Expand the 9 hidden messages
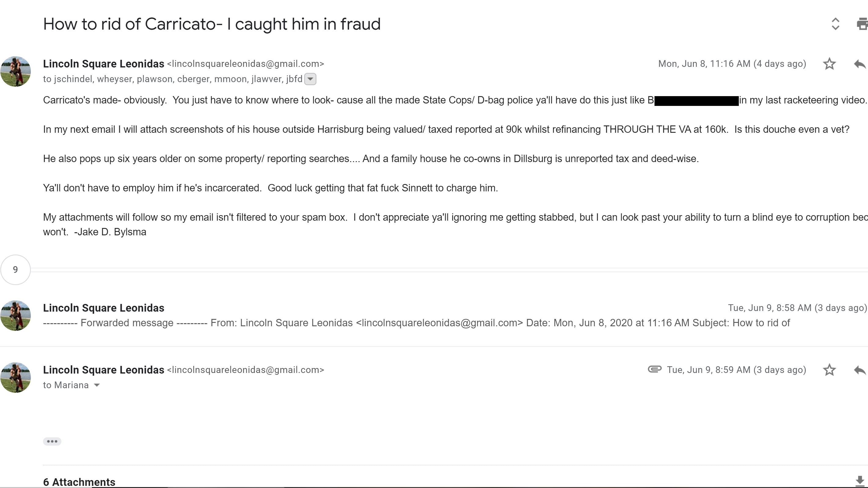This screenshot has height=488, width=868. point(16,269)
